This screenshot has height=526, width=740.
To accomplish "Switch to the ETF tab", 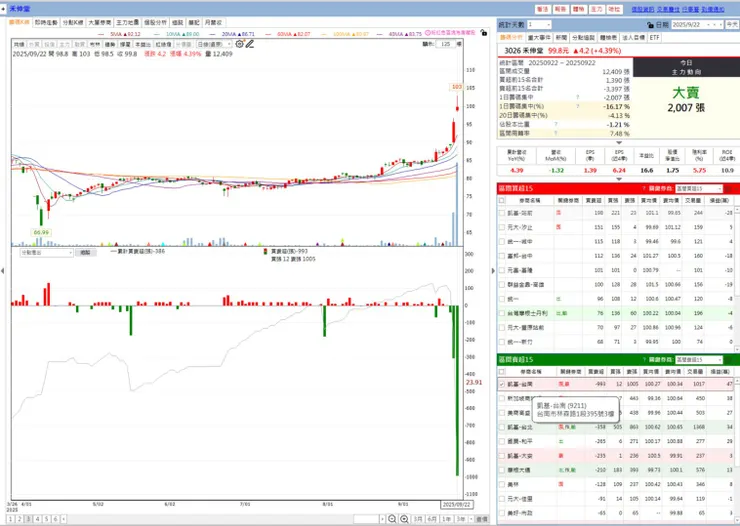I will tap(654, 37).
